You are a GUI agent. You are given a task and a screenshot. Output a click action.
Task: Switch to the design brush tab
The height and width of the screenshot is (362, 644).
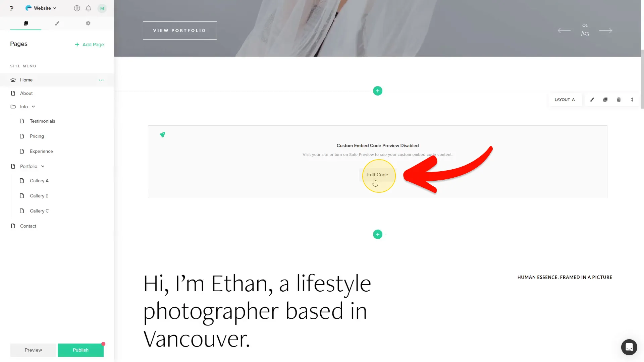click(57, 23)
